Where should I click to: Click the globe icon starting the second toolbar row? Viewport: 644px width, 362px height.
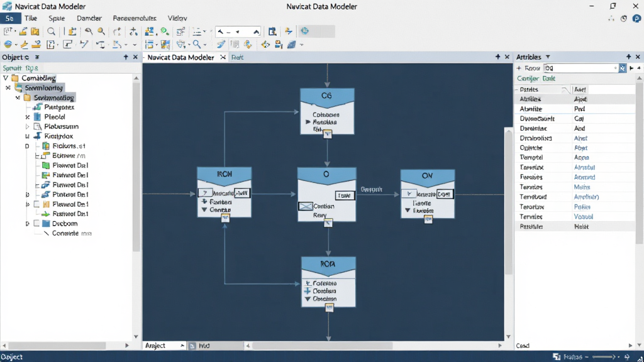coord(8,45)
